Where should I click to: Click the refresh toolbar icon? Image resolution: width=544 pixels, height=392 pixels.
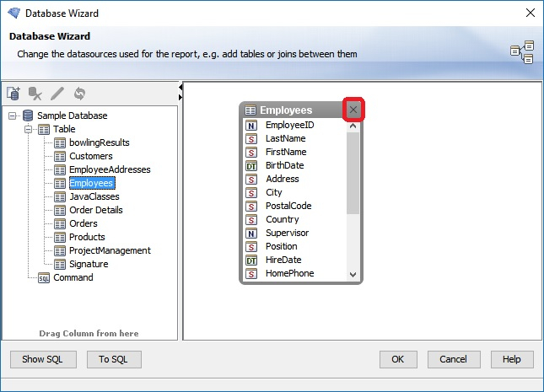tap(79, 94)
